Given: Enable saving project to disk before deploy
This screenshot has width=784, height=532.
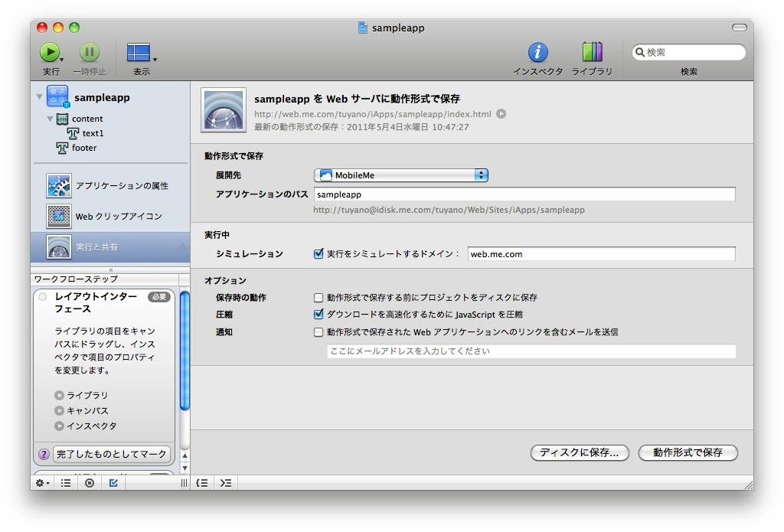Looking at the screenshot, I should [x=318, y=298].
